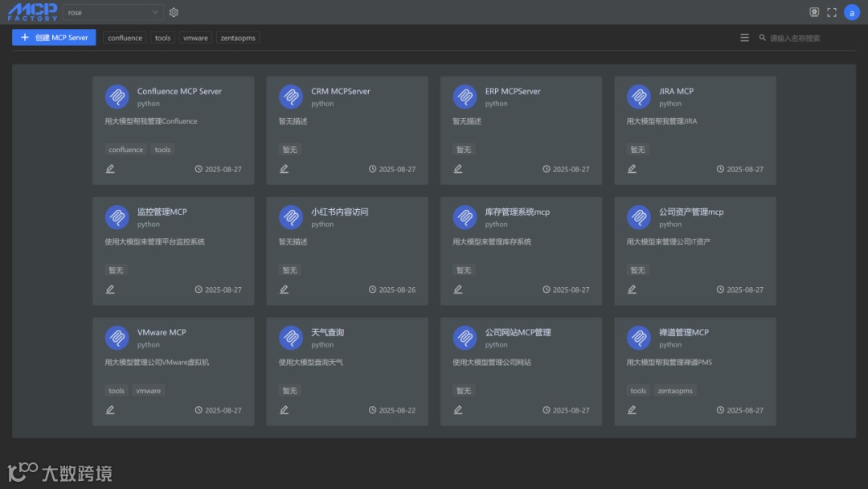This screenshot has width=868, height=489.
Task: Edit the 公司网站MCP管理 card
Action: click(x=458, y=410)
